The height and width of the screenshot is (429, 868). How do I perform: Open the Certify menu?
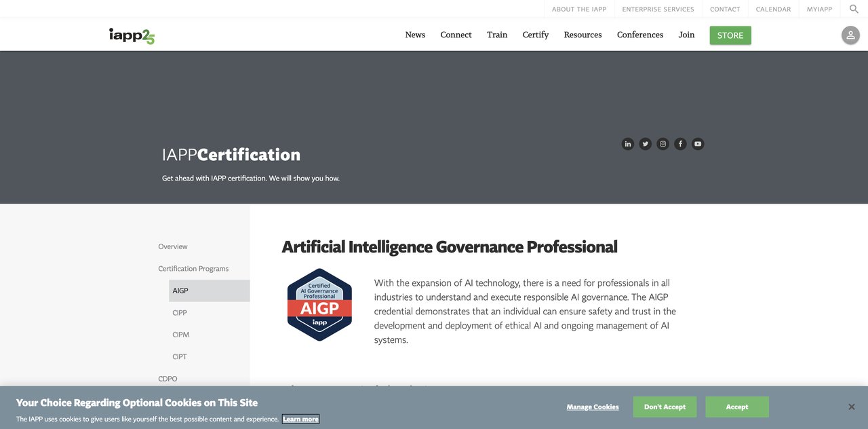[x=536, y=35]
